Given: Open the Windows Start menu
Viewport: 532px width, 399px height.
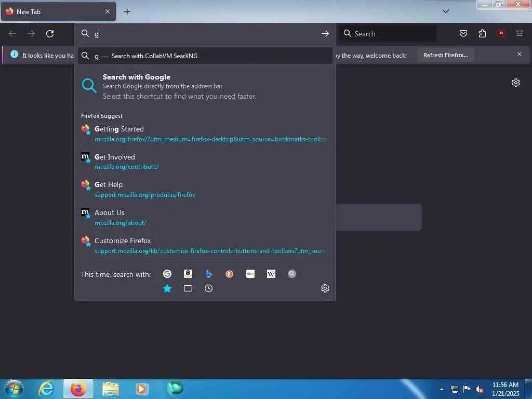Looking at the screenshot, I should [x=14, y=389].
